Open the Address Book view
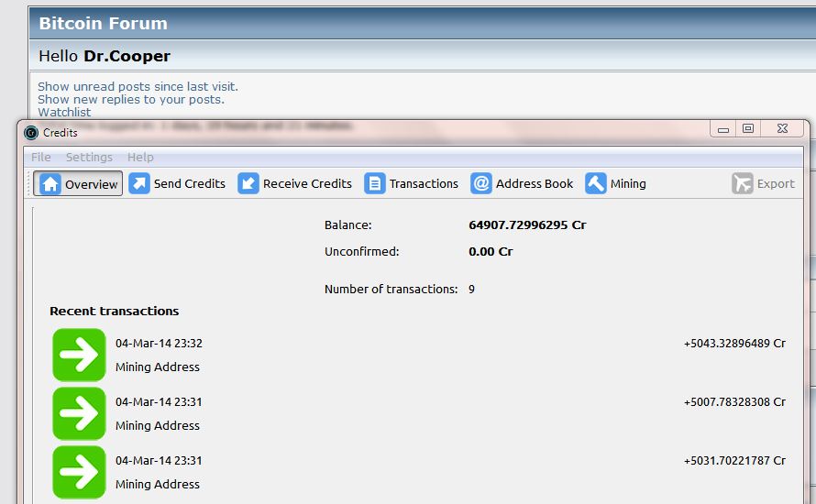 pyautogui.click(x=534, y=183)
